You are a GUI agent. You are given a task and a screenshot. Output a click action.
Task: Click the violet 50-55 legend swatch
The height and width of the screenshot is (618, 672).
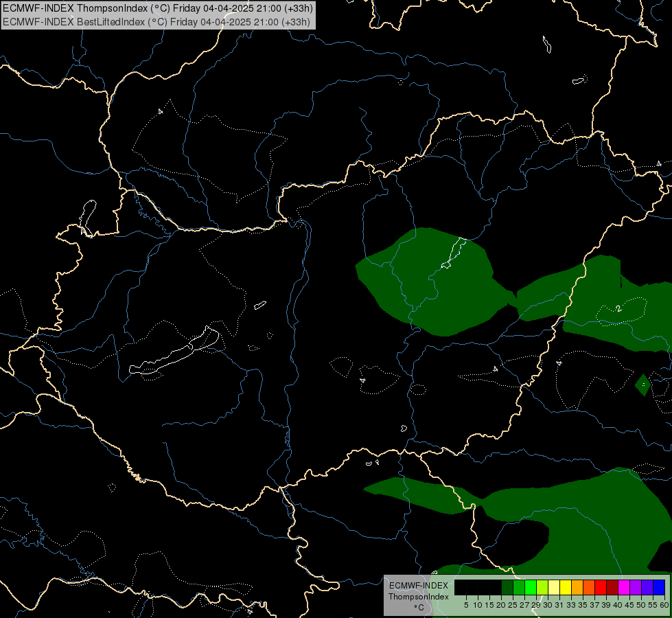pos(647,587)
